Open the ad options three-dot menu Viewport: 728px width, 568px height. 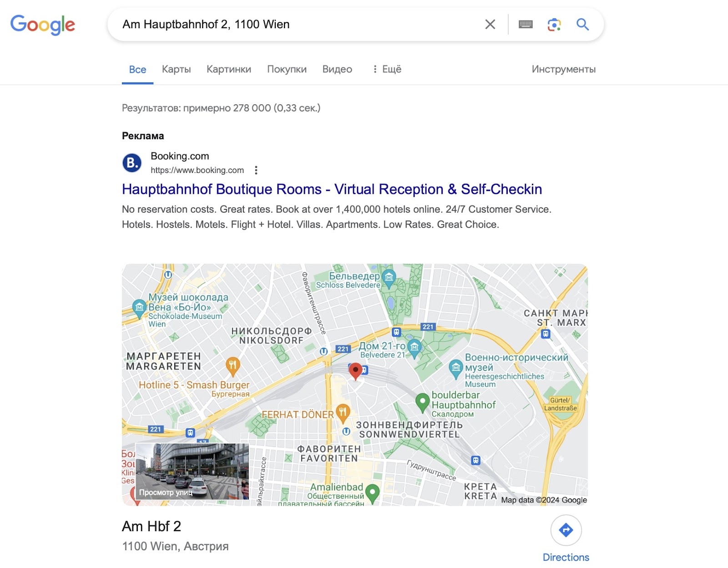click(x=256, y=170)
